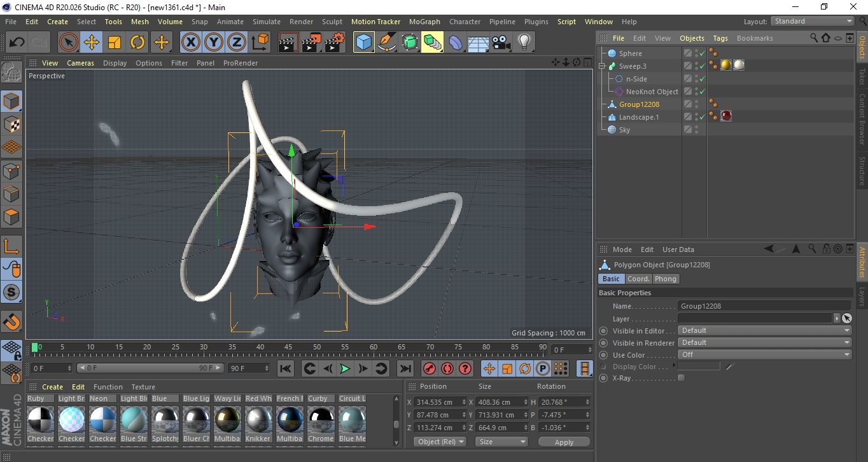This screenshot has height=462, width=868.
Task: Click the Camera object icon
Action: 501,43
